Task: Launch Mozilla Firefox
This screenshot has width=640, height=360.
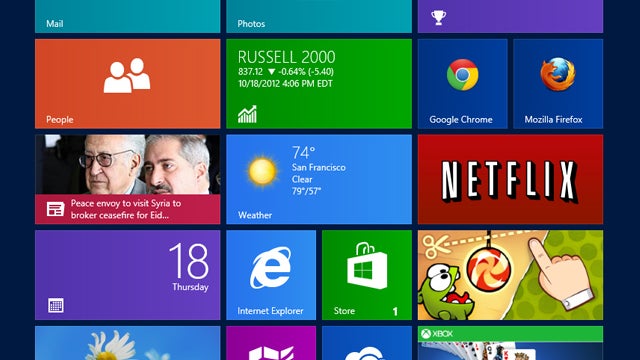Action: click(x=558, y=84)
